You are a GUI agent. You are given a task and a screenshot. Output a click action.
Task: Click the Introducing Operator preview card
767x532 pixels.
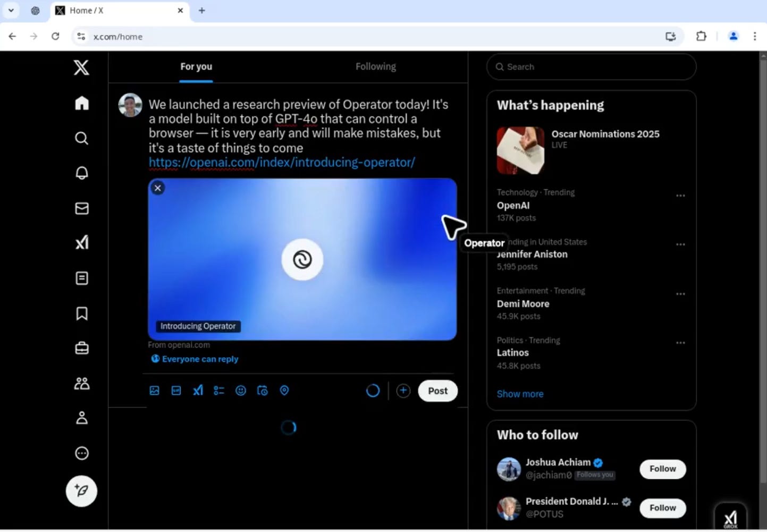pos(302,259)
